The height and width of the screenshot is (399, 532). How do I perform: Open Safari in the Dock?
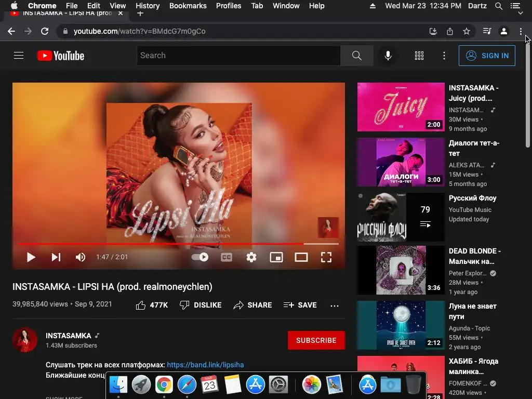click(x=187, y=385)
